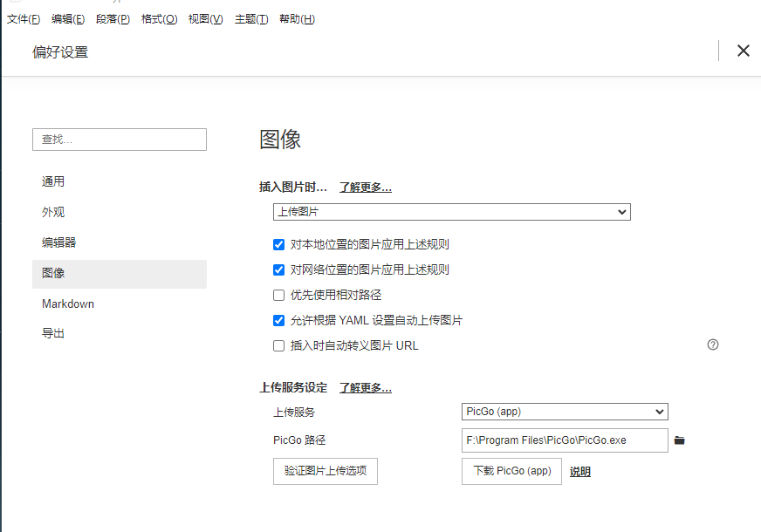
Task: Toggle 对本地位置的图片应用上述规则 checkbox
Action: coord(279,244)
